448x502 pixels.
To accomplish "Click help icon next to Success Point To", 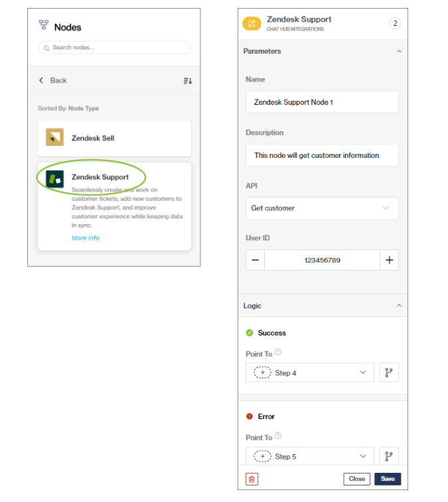I will pos(278,353).
